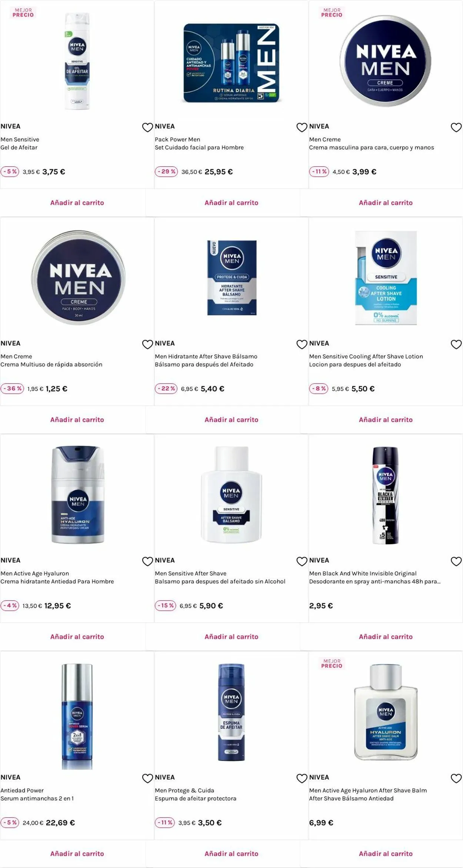The width and height of the screenshot is (463, 868).
Task: Add Pack Power Men to wishlist heart
Action: 302,127
